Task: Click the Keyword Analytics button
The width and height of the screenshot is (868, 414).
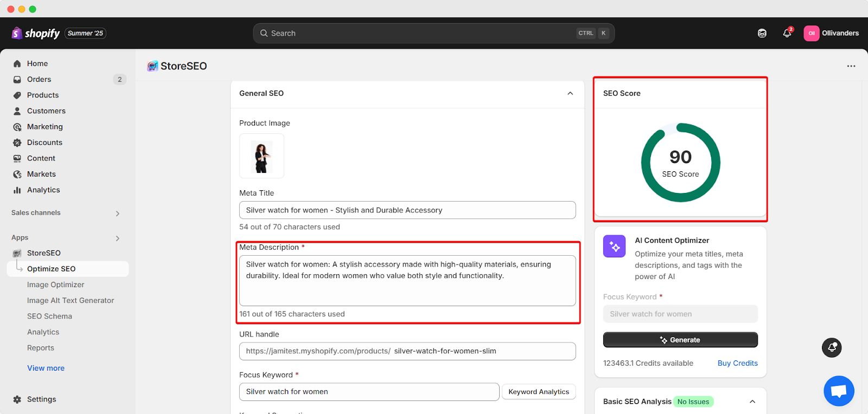Action: click(539, 392)
